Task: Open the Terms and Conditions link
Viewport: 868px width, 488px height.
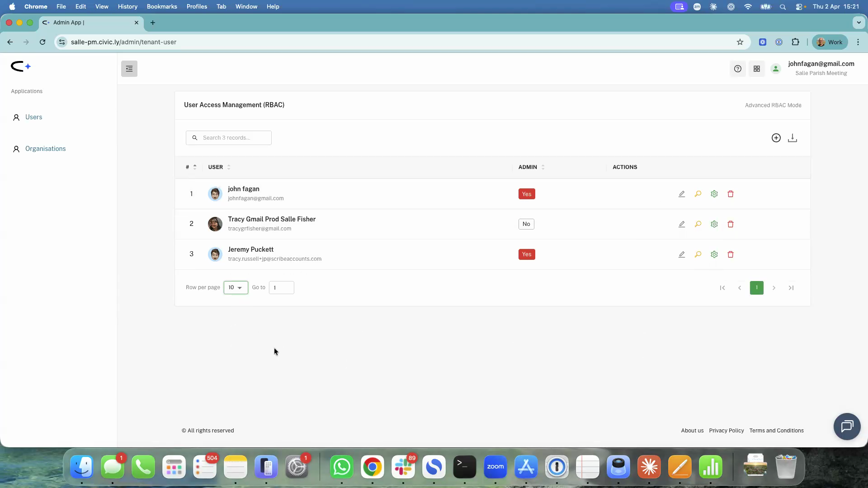Action: (776, 430)
